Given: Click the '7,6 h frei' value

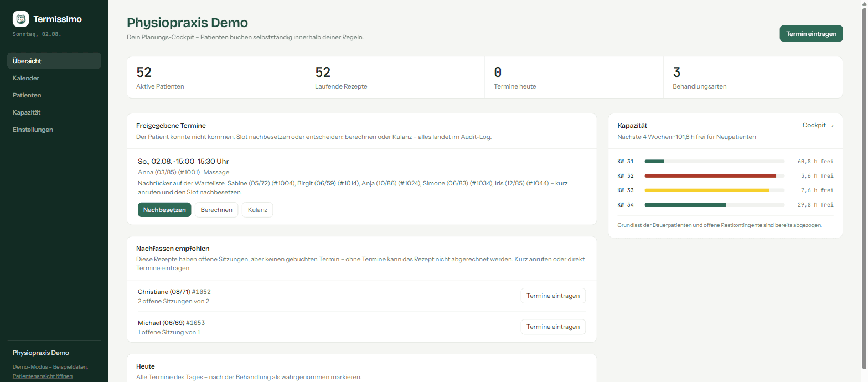Looking at the screenshot, I should [x=818, y=190].
